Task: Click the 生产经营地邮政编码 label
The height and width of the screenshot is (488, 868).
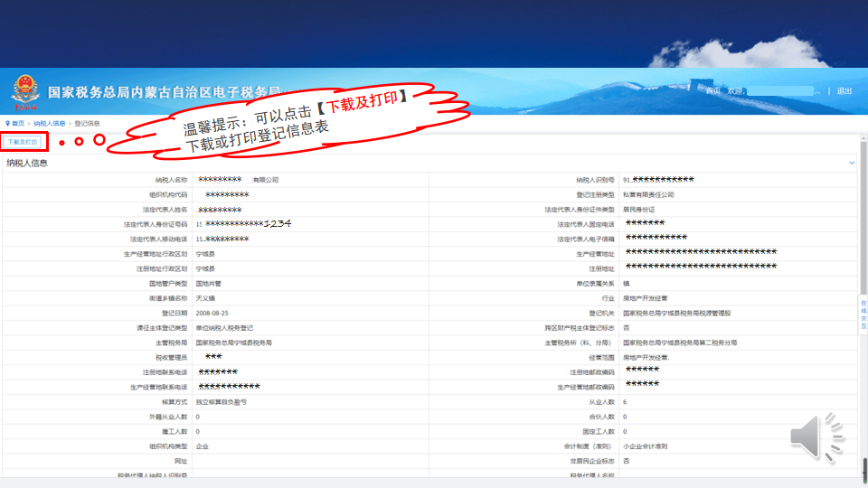Action: click(586, 388)
